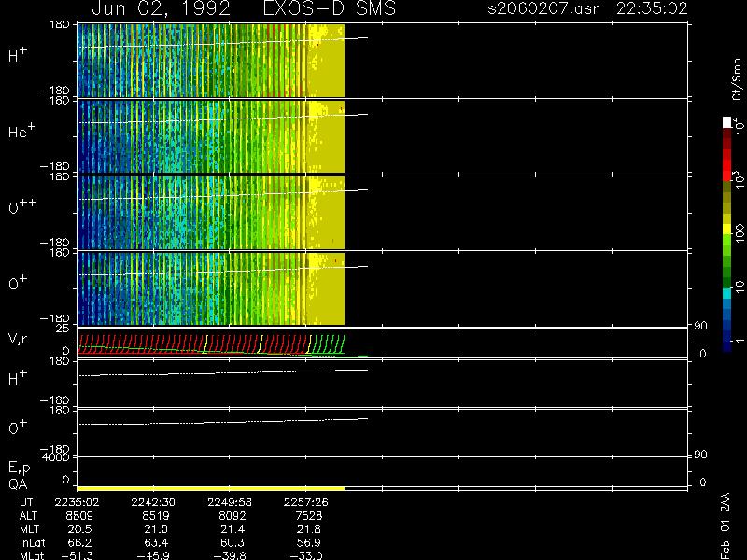Click the MLT value '21.8'
This screenshot has height=560, width=747.
coord(308,529)
